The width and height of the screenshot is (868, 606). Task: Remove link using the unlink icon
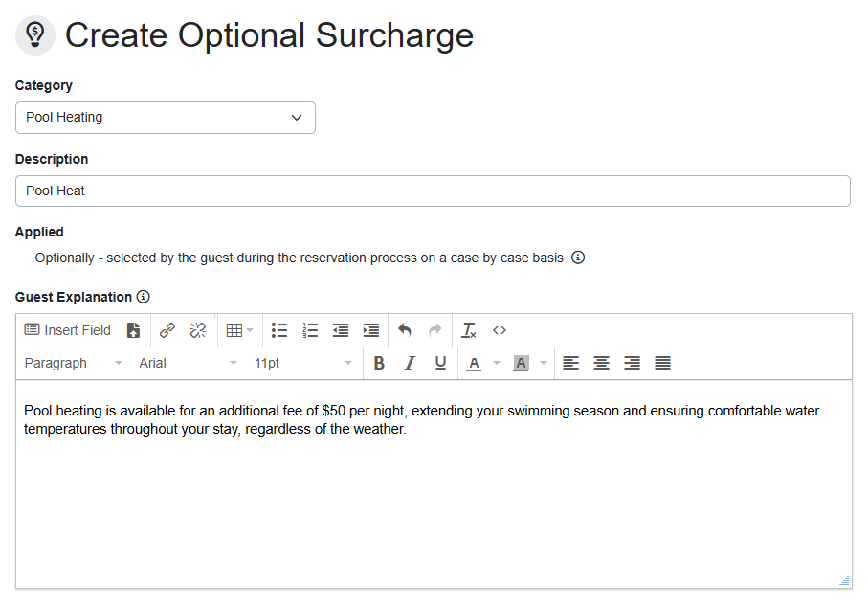coord(198,330)
